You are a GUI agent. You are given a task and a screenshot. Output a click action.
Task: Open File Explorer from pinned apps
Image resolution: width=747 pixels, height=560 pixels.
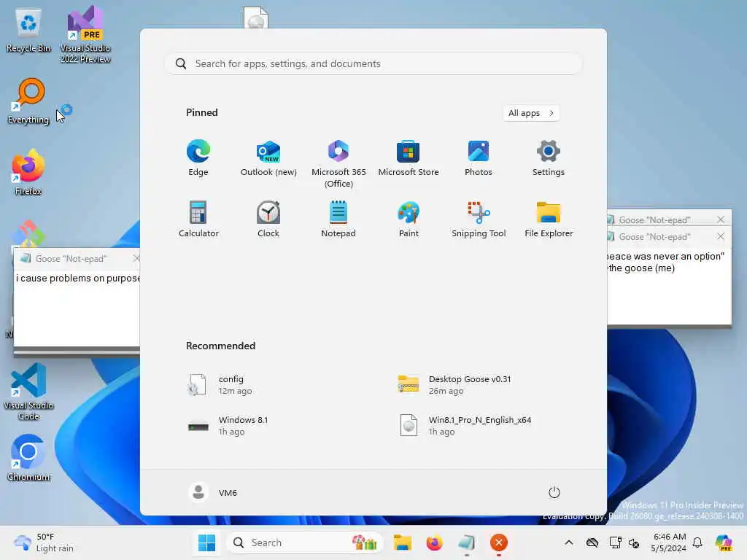(x=549, y=219)
